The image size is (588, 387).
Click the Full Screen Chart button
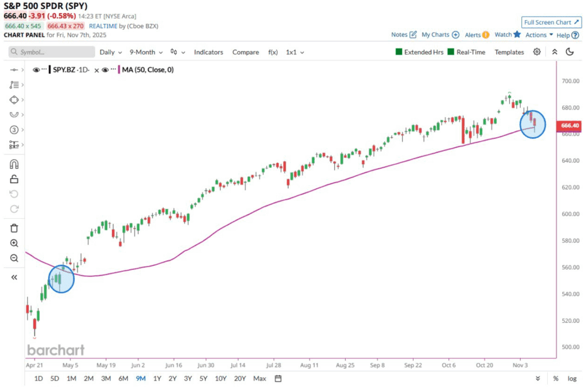tap(550, 22)
